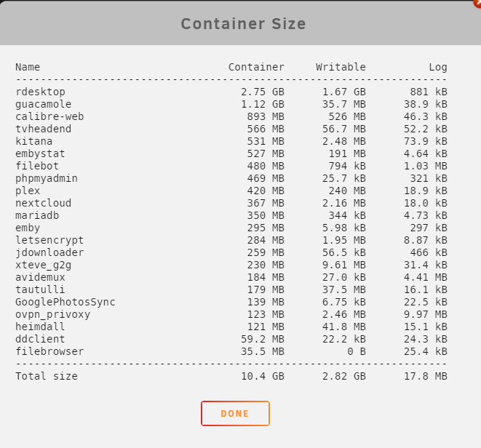Click the guacamole container name
481x448 pixels.
43,104
